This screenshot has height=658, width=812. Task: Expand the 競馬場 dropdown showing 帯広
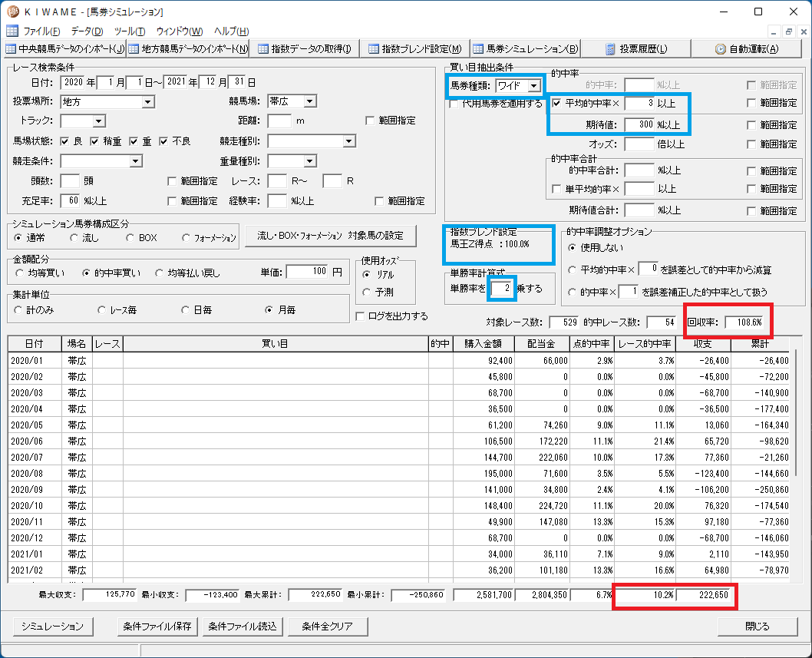[x=309, y=101]
